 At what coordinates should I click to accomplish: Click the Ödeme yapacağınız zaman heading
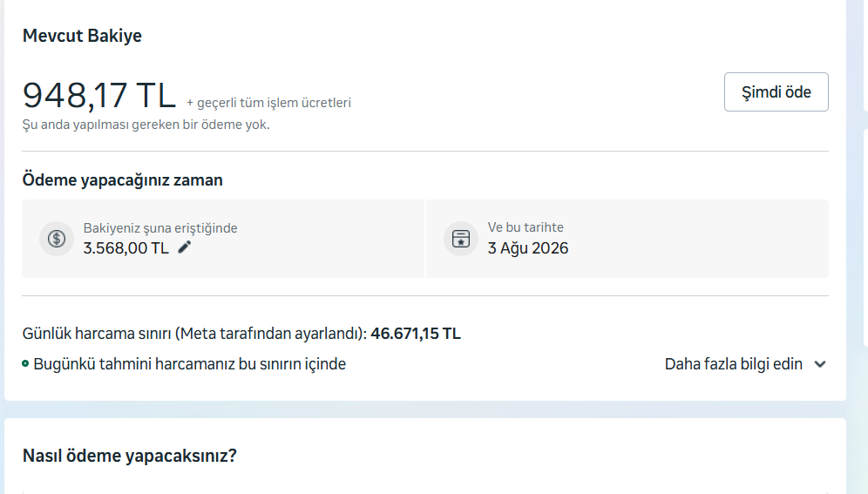122,180
